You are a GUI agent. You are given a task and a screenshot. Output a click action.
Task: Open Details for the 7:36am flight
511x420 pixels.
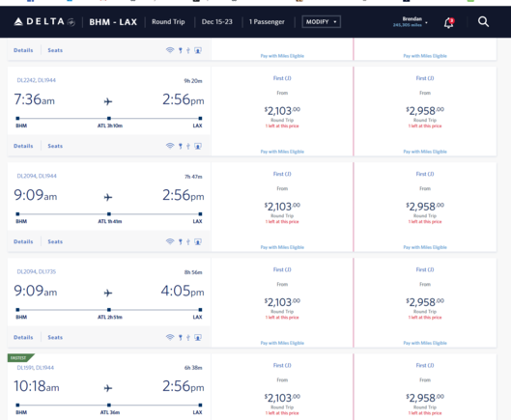[23, 146]
